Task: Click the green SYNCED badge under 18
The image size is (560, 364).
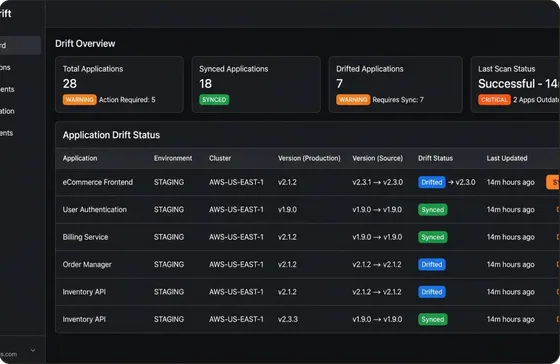Action: [214, 100]
